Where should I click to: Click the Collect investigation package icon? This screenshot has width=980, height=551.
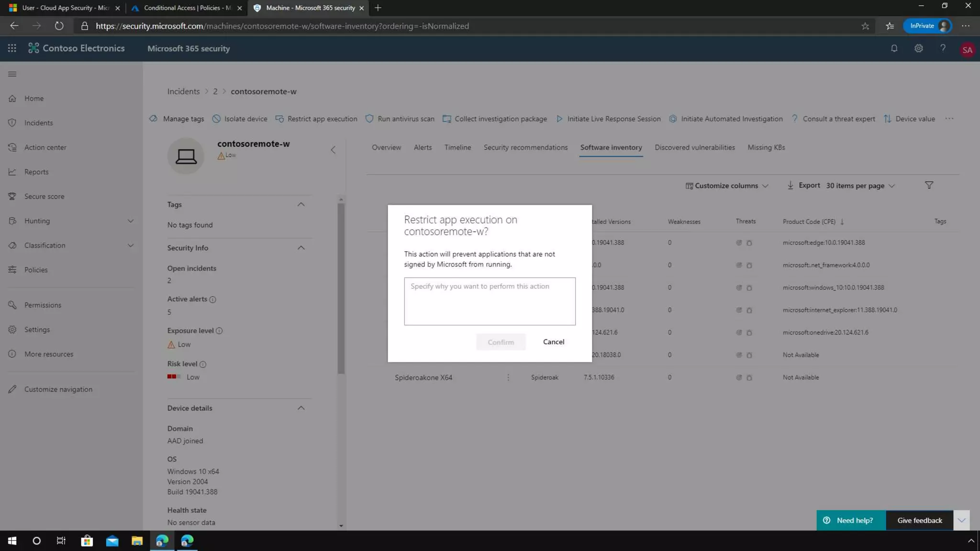[446, 119]
